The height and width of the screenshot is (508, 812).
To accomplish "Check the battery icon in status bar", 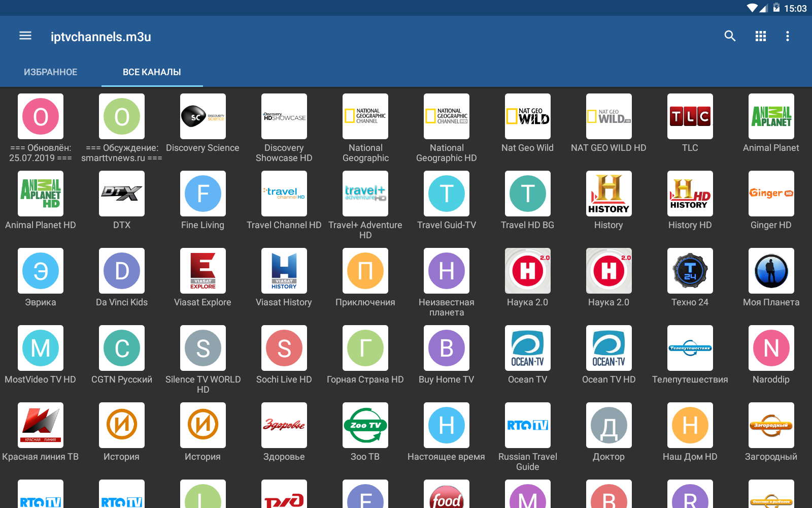I will click(776, 8).
